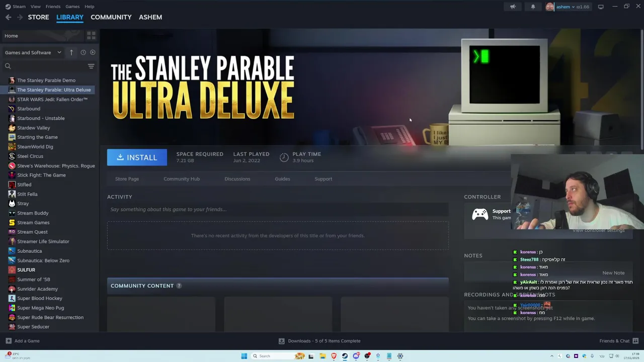The image size is (644, 362).
Task: Open Settings gear in taskbar
Action: click(x=400, y=356)
